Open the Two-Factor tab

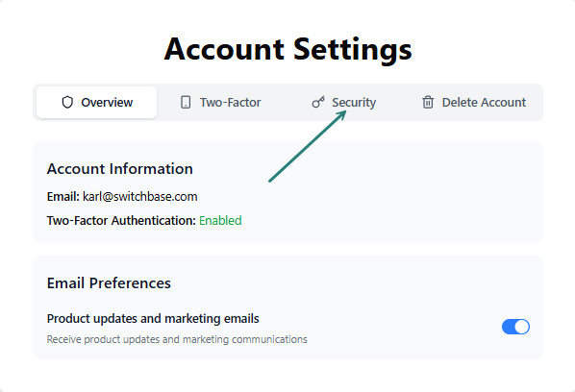(x=220, y=102)
